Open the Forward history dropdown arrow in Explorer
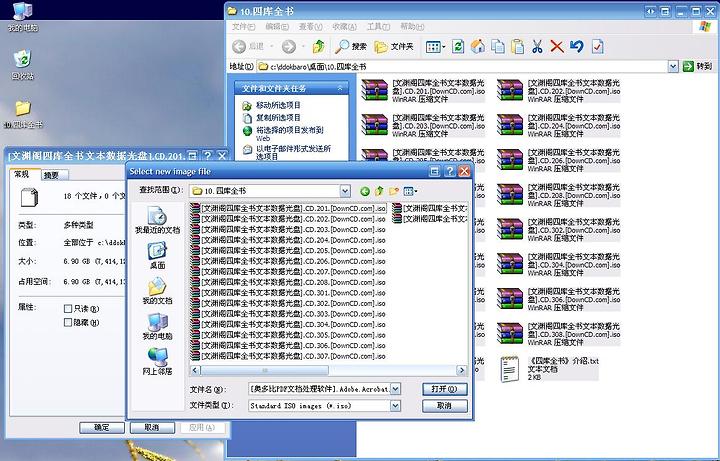Image resolution: width=720 pixels, height=461 pixels. [x=304, y=46]
